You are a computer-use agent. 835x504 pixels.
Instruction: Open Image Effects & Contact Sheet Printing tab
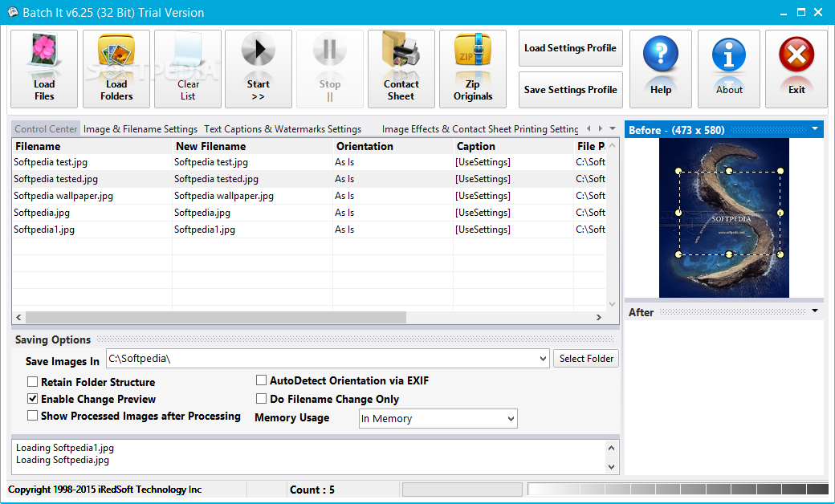point(480,128)
